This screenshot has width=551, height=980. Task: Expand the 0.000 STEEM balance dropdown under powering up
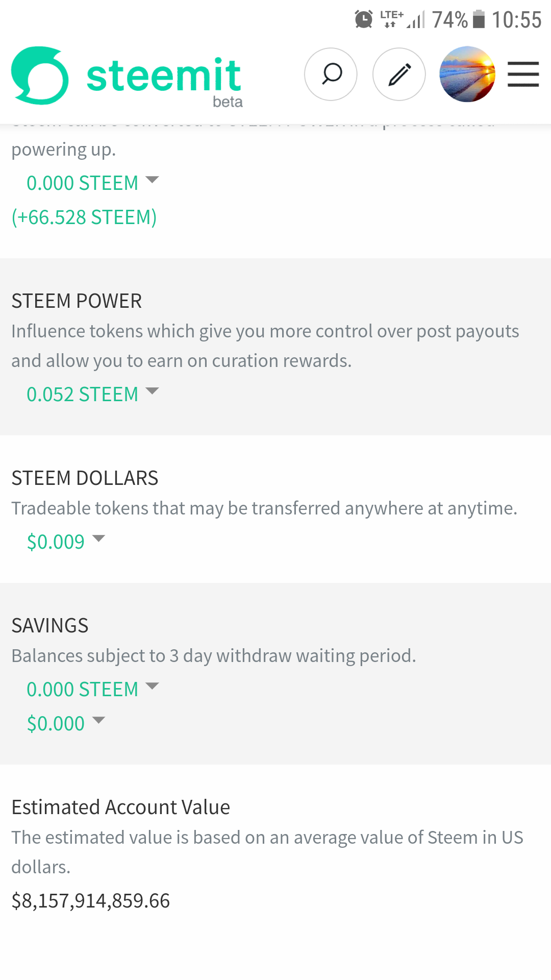click(x=92, y=183)
